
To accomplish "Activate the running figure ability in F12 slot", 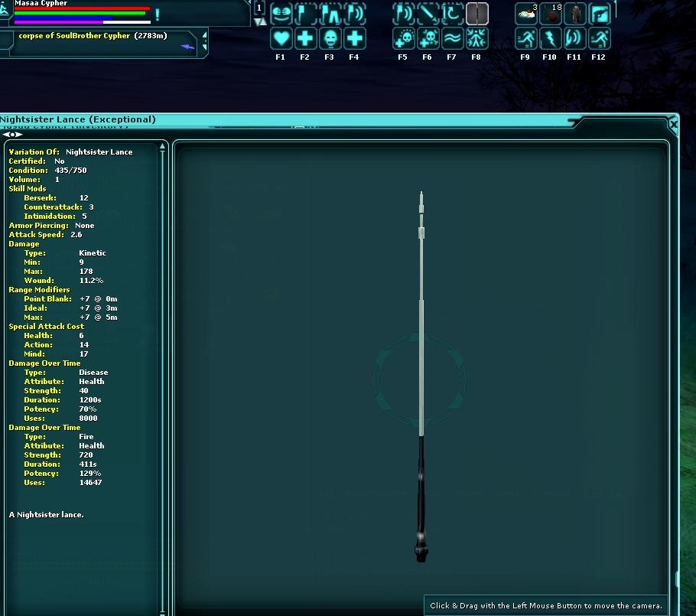I will 599,38.
